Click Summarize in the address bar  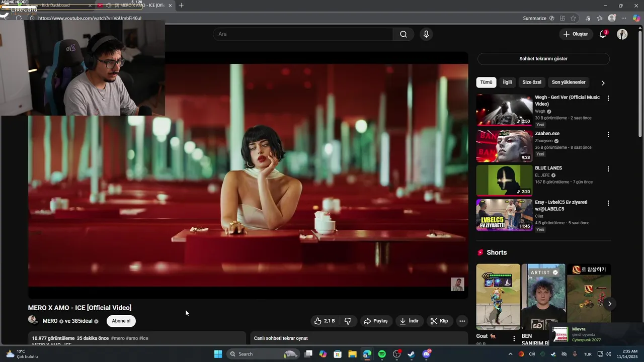coord(534,18)
